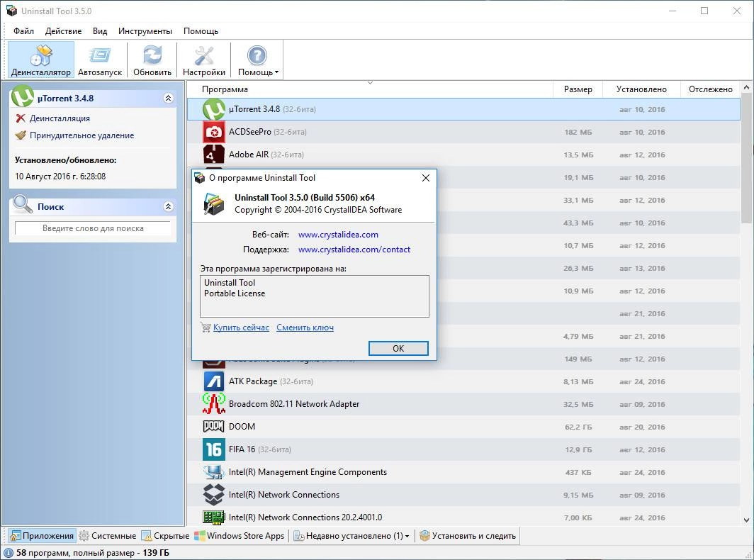Select the Intel(R) Management Engine Components icon
Screen dimensions: 754x560
click(x=213, y=472)
